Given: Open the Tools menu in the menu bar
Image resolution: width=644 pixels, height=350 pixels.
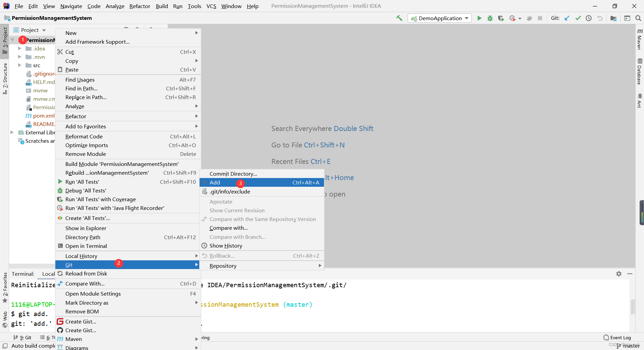Looking at the screenshot, I should [194, 6].
